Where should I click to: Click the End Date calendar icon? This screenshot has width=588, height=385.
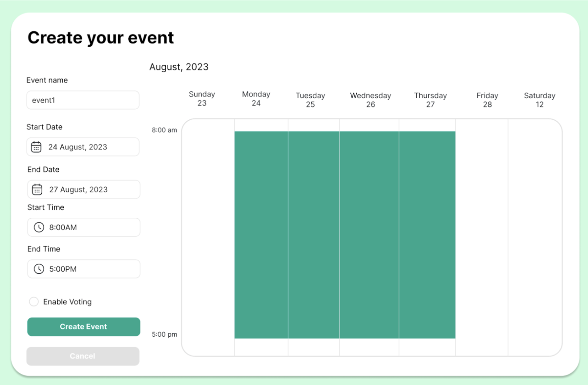[37, 189]
